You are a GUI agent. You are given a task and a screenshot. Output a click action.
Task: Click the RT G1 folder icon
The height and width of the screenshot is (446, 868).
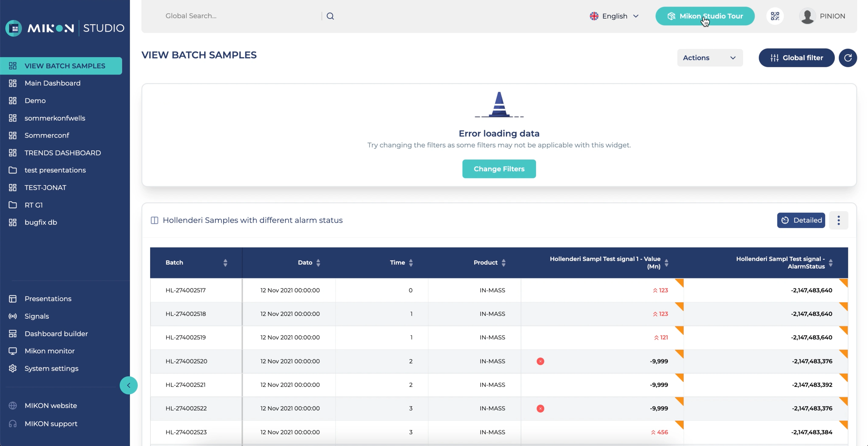(13, 205)
